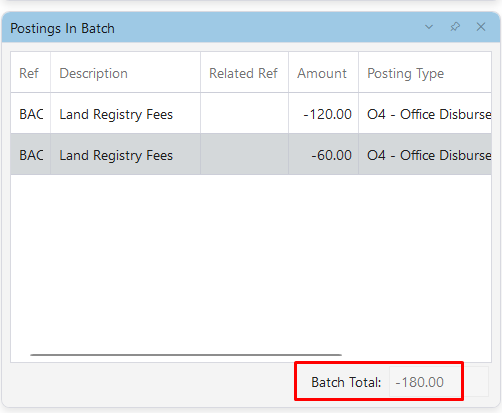502x413 pixels.
Task: Select the -60.00 Land Registry Fees row
Action: (251, 154)
